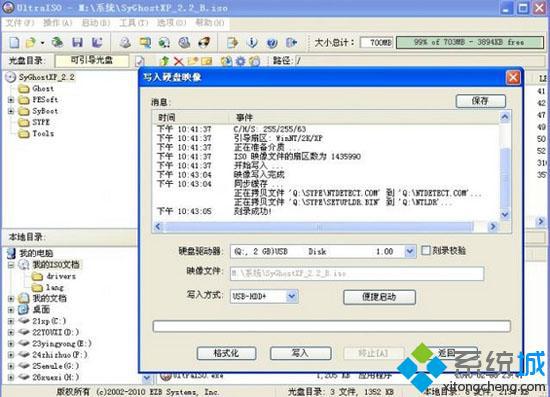Screen dimensions: 550x397
Task: Expand the 我的文档 tree node
Action: pyautogui.click(x=11, y=298)
